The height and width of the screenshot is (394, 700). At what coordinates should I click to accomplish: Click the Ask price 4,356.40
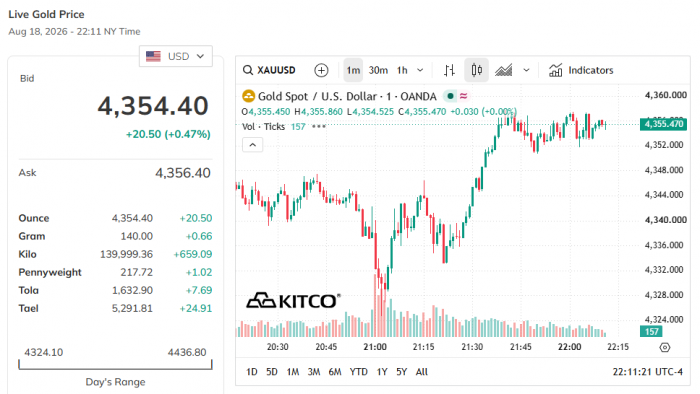pos(183,173)
